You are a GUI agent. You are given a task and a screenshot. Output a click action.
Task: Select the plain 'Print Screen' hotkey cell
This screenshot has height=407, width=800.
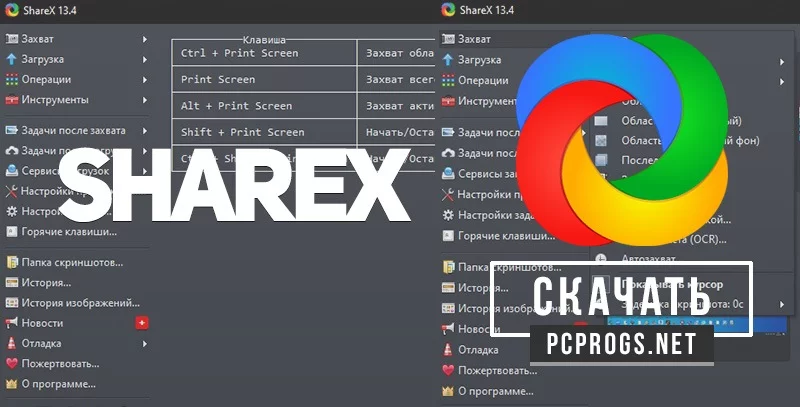point(264,80)
